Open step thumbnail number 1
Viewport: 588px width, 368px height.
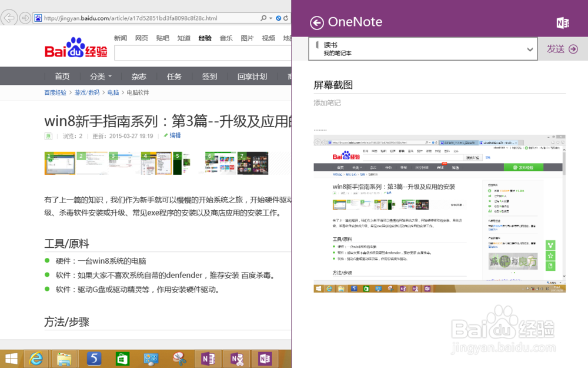tap(59, 163)
